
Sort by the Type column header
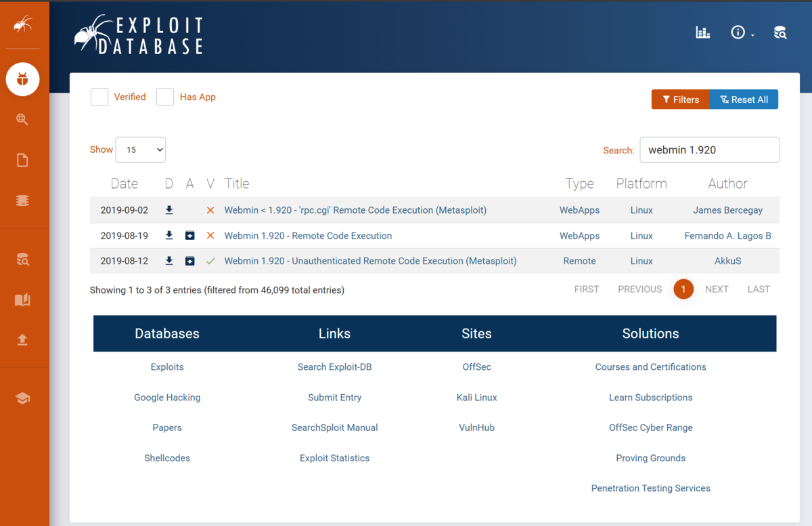[x=580, y=184]
